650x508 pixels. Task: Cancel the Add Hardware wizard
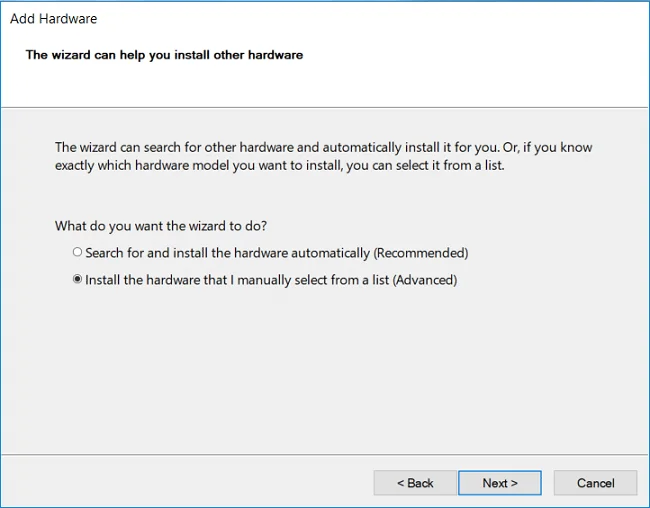(595, 483)
